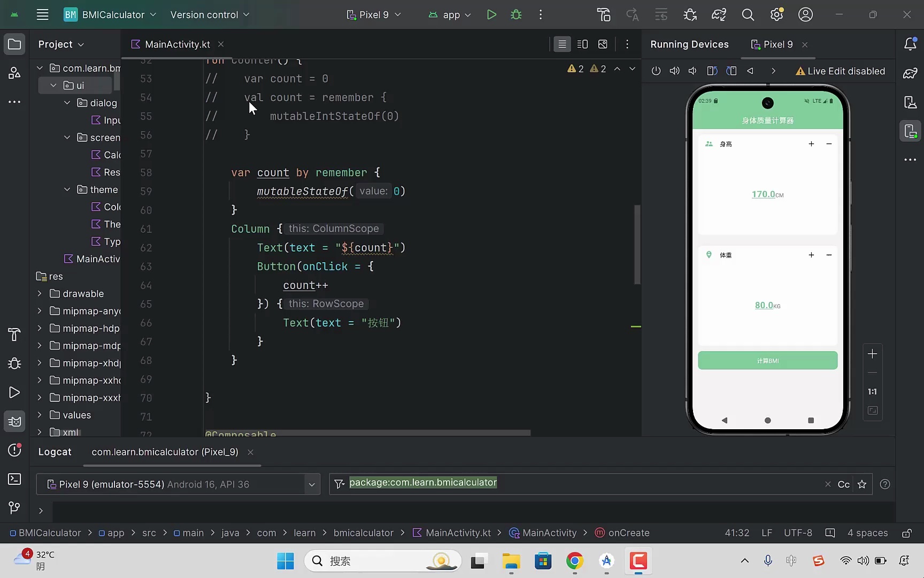924x578 pixels.
Task: Run the app on Pixel 9
Action: coord(491,14)
